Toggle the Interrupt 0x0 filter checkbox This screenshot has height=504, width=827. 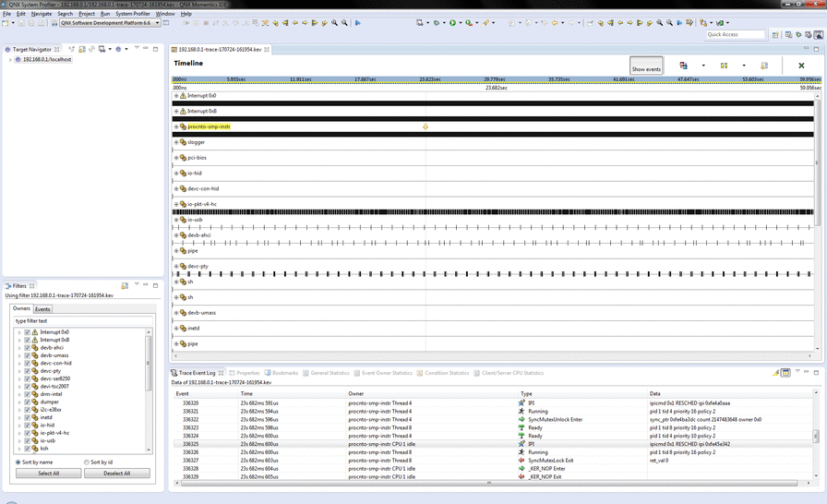coord(28,332)
